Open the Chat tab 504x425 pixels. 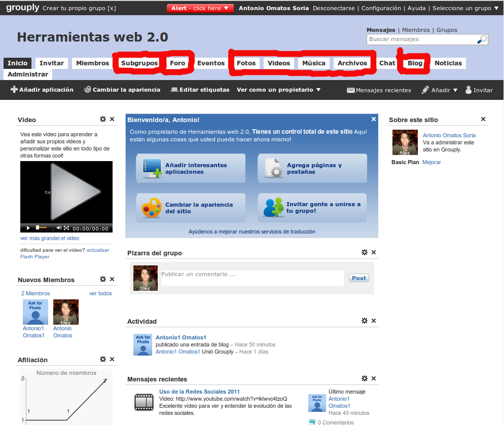tap(387, 63)
